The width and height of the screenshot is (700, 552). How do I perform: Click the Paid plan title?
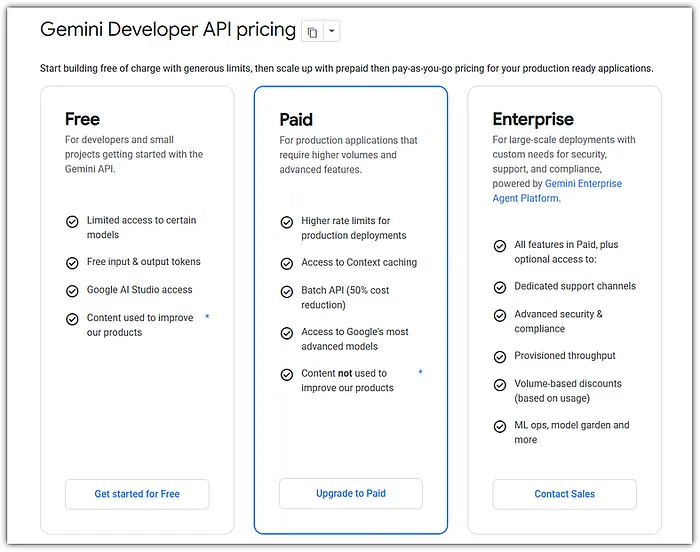pyautogui.click(x=296, y=120)
